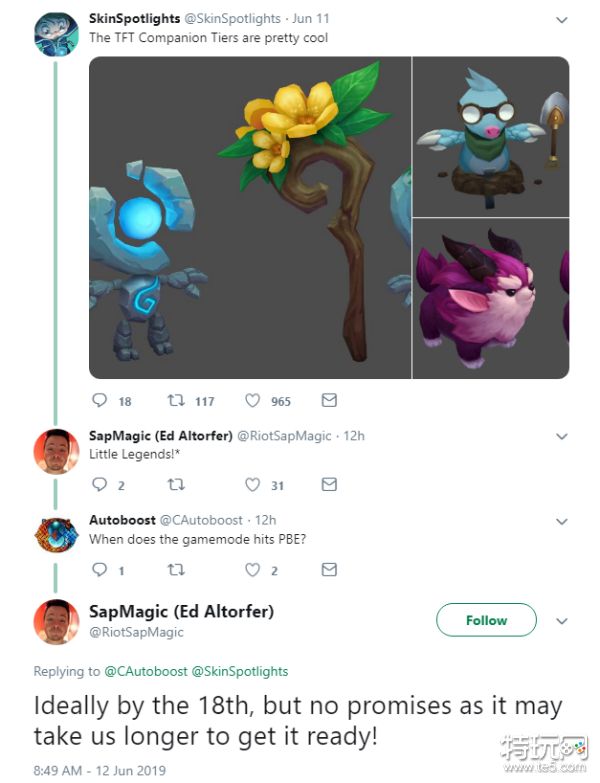Expand options caret on SapMagic's 12h reply
The height and width of the screenshot is (783, 600).
[562, 436]
